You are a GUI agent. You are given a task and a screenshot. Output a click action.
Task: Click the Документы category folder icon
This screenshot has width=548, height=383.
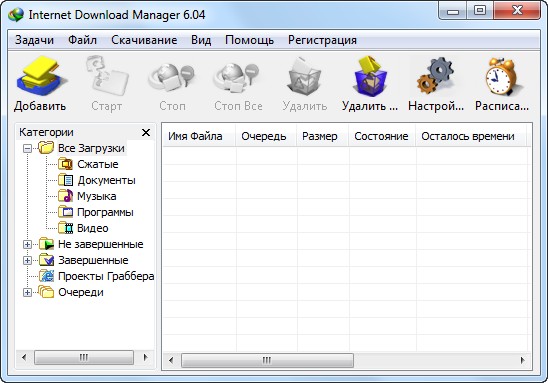coord(65,180)
